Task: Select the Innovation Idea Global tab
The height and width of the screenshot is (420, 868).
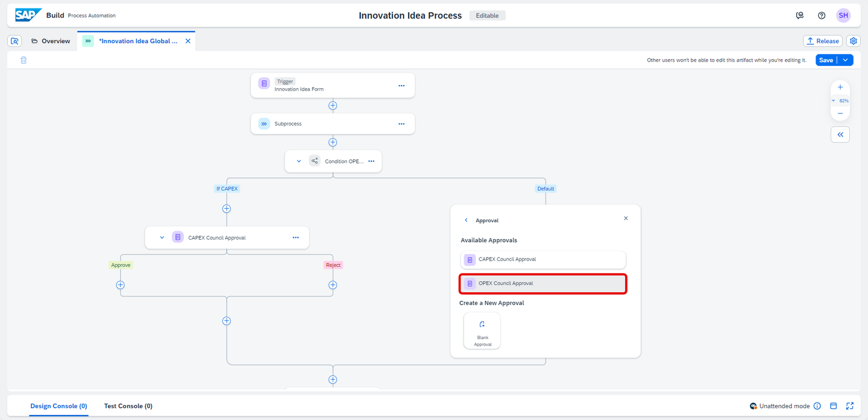Action: tap(138, 41)
